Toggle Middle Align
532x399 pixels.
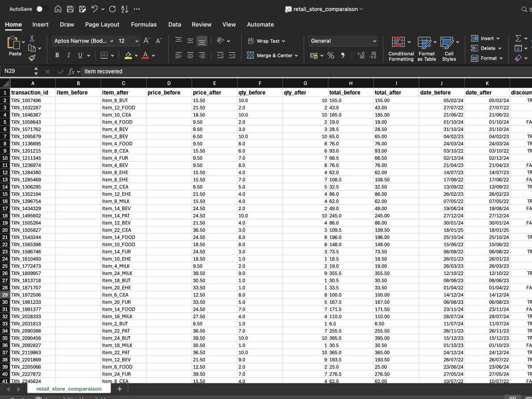coord(190,41)
